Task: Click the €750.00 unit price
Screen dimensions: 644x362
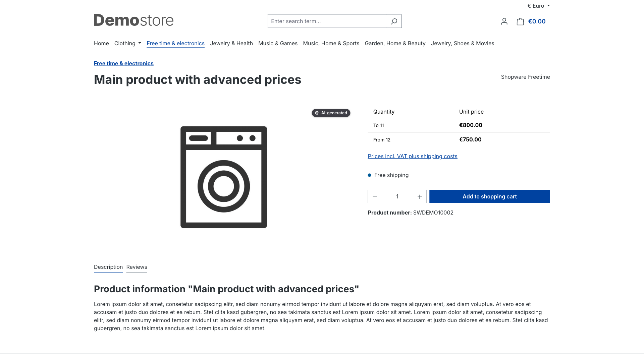Action: (x=470, y=139)
